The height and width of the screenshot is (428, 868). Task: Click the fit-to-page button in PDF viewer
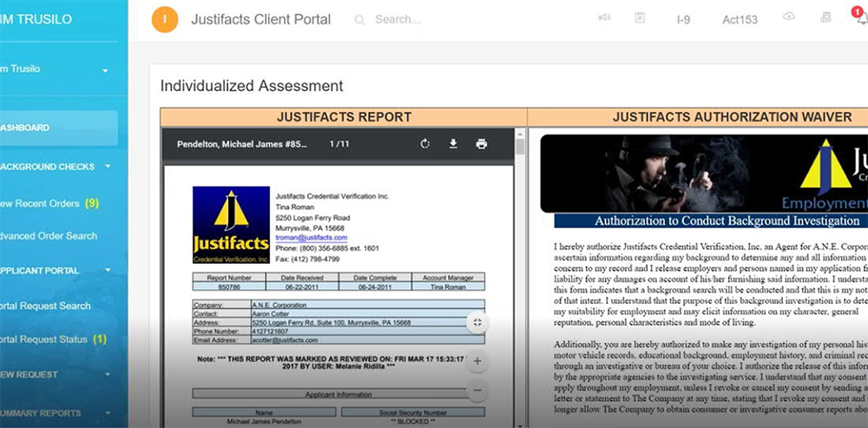(x=477, y=323)
